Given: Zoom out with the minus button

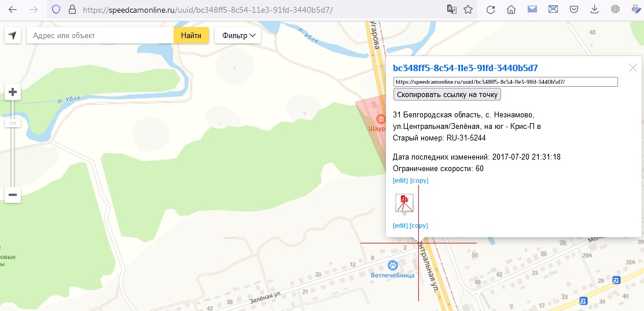Looking at the screenshot, I should tap(13, 194).
